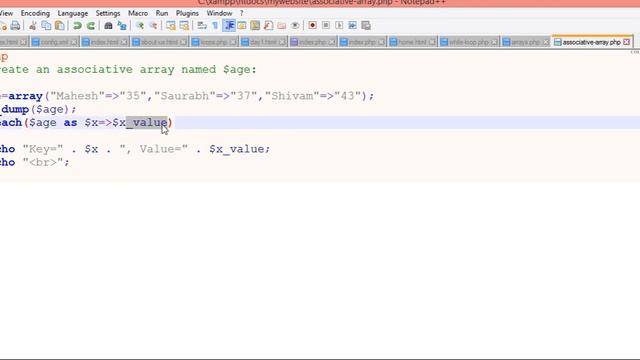Click the user-defined language icon
Viewport: 640px width, 360px height.
(242, 26)
